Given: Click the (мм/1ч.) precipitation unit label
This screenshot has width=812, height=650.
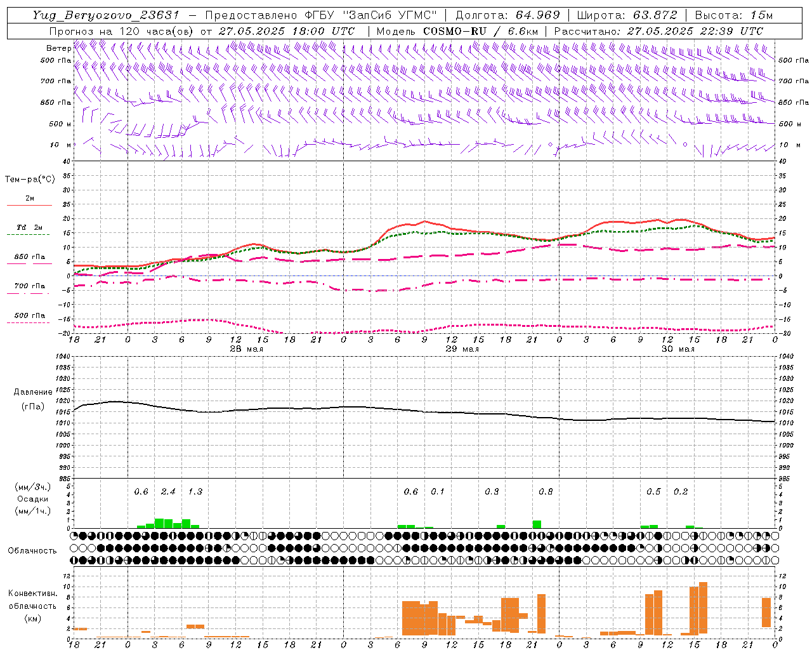Looking at the screenshot, I should (32, 511).
